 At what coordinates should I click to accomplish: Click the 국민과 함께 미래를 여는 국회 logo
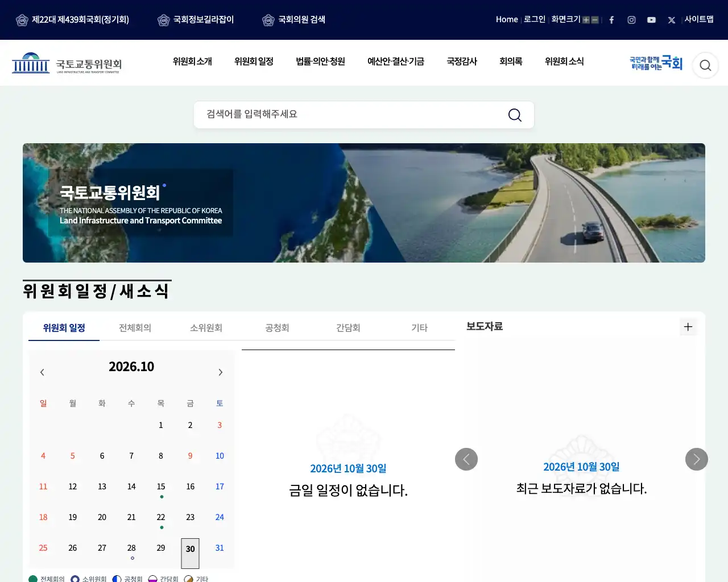[x=656, y=63]
